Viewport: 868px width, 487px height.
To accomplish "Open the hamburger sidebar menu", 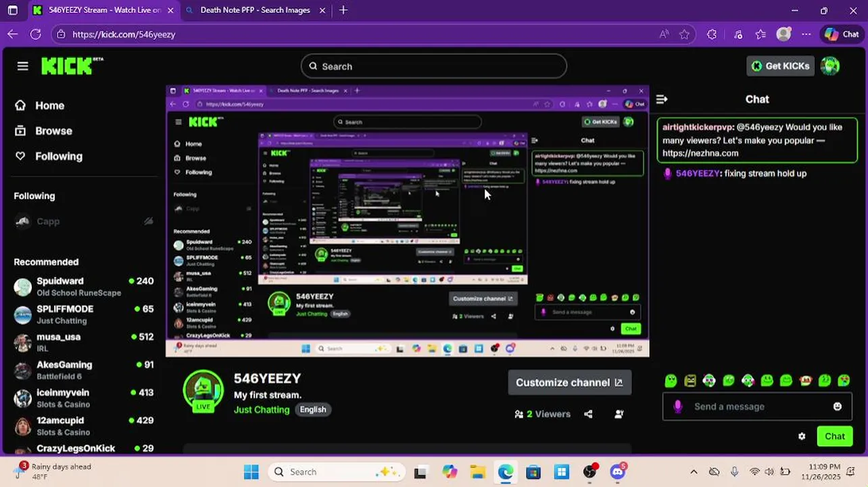I will click(23, 66).
